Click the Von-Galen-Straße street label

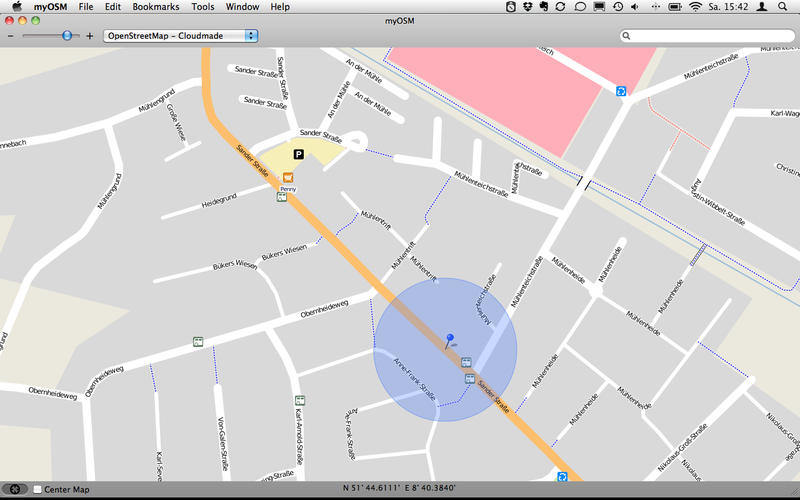click(x=223, y=444)
